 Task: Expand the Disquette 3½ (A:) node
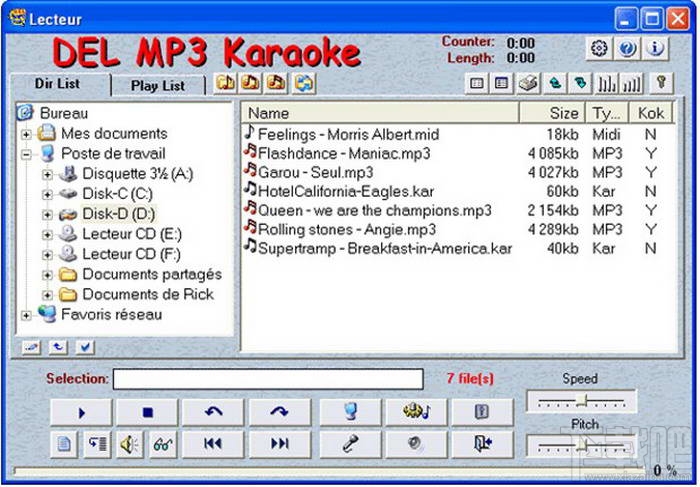[47, 175]
